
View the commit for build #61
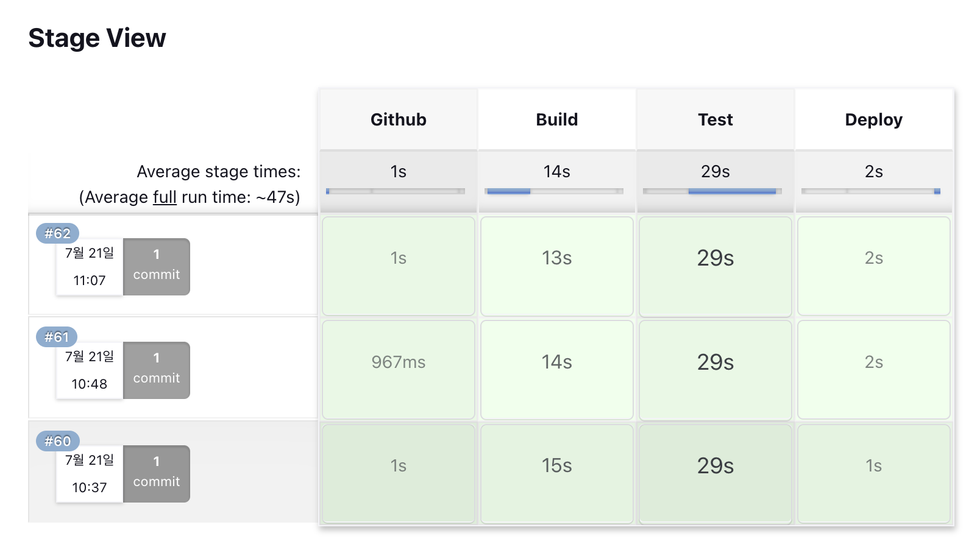click(x=157, y=370)
